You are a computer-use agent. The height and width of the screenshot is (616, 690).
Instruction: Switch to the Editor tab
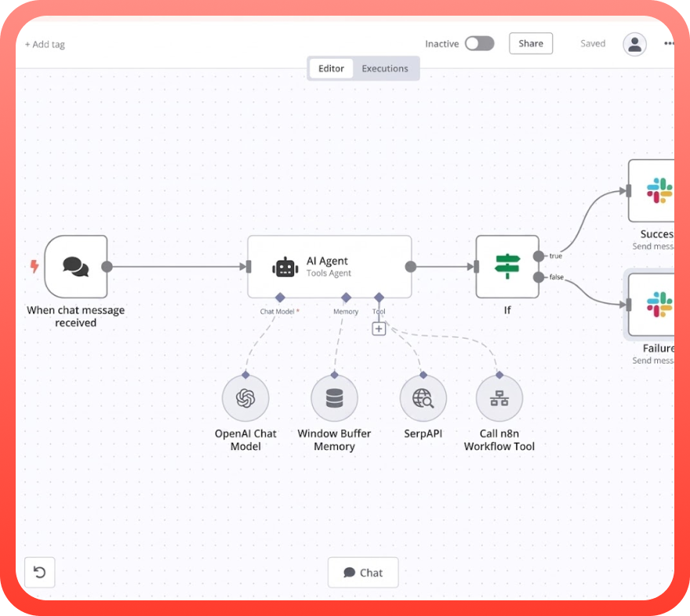331,69
